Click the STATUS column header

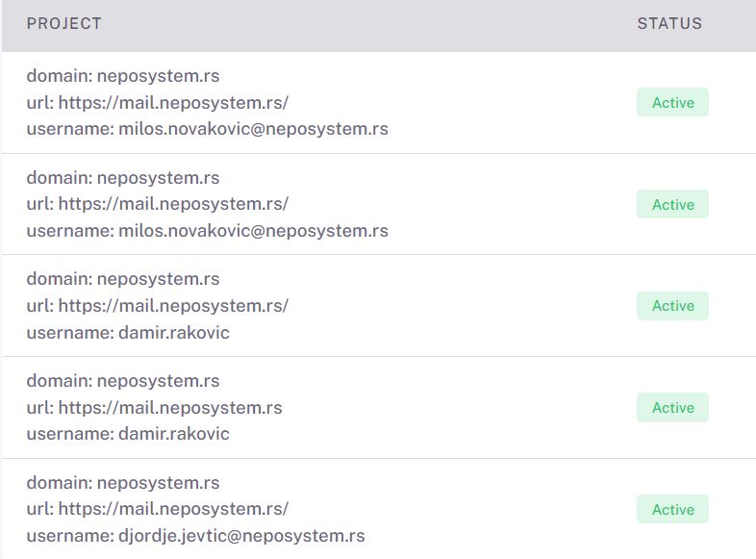pos(669,23)
